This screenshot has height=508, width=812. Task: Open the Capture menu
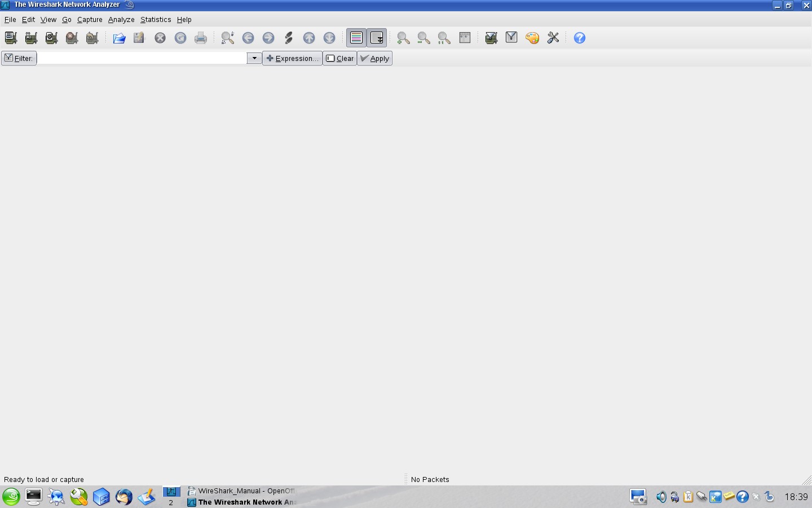(90, 19)
